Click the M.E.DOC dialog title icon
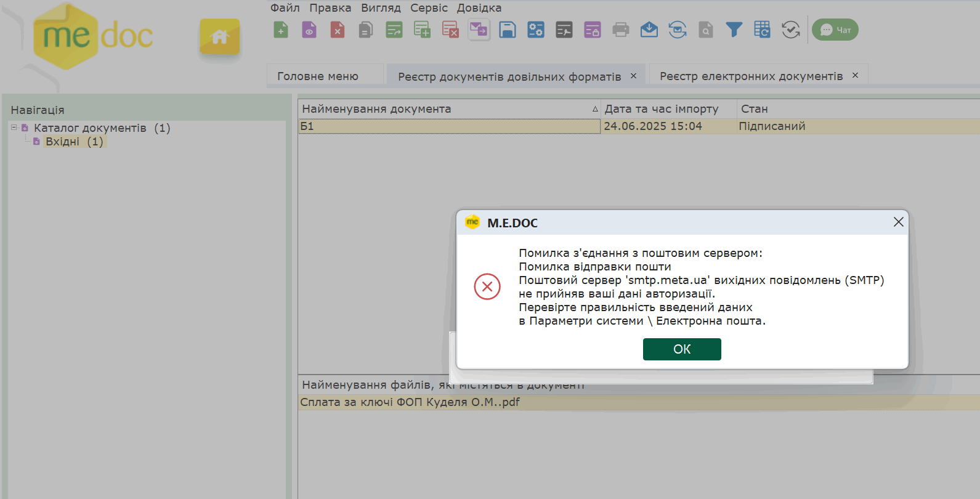This screenshot has height=499, width=980. coord(472,222)
